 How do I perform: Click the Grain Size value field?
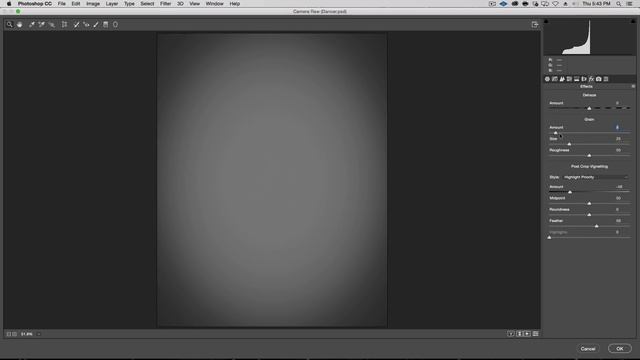click(619, 139)
